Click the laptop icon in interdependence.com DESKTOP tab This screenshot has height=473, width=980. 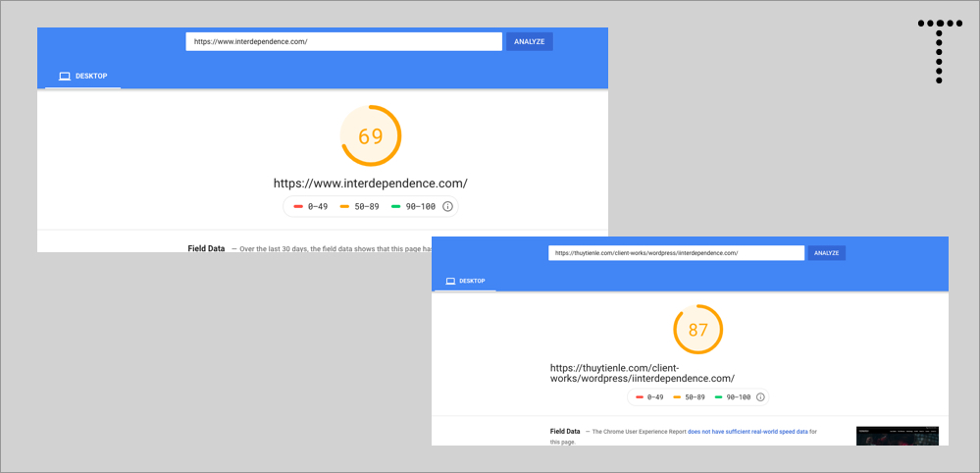click(65, 77)
